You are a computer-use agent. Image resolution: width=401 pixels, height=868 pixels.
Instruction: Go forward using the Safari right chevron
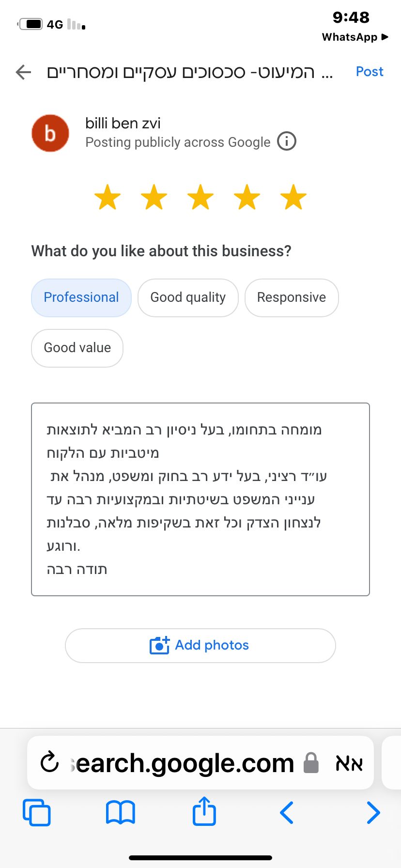(373, 813)
